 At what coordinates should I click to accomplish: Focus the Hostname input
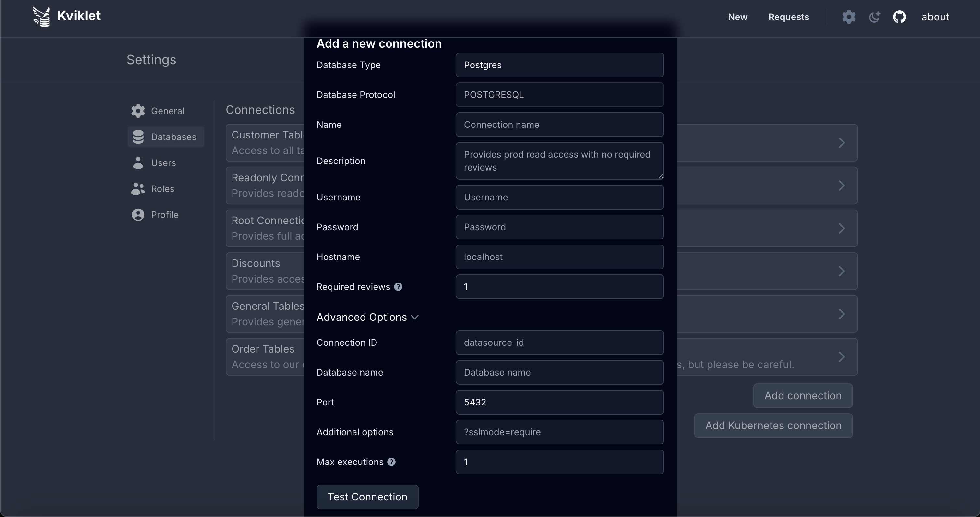pos(560,257)
